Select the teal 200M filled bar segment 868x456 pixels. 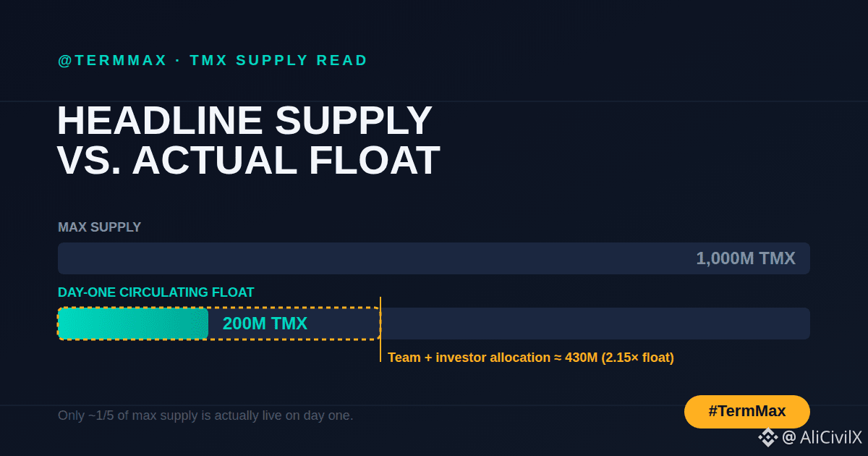coord(133,324)
